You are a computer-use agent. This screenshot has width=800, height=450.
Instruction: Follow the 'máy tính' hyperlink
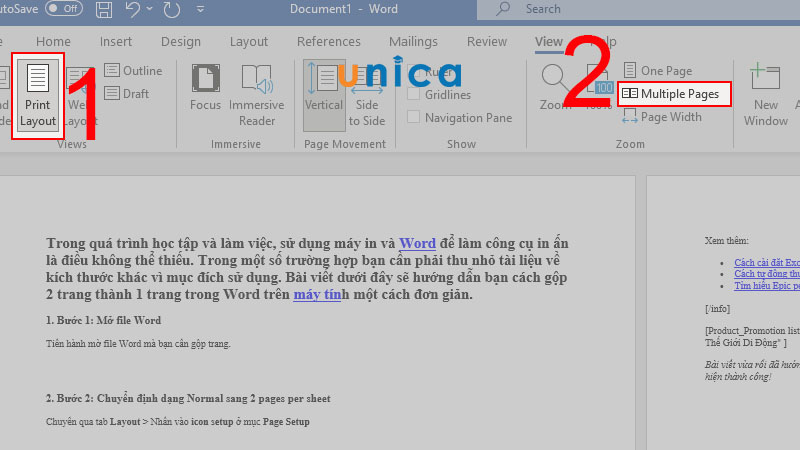pos(317,294)
